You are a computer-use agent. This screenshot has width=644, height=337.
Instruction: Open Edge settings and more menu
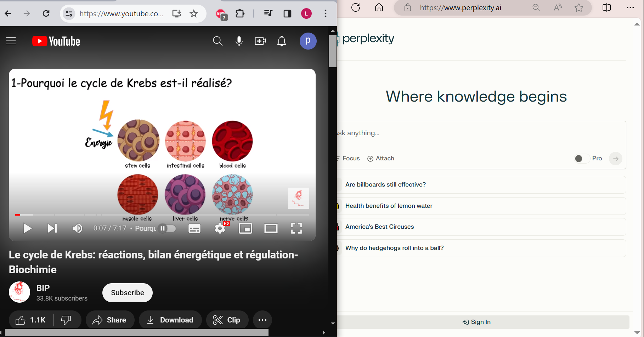tap(631, 7)
